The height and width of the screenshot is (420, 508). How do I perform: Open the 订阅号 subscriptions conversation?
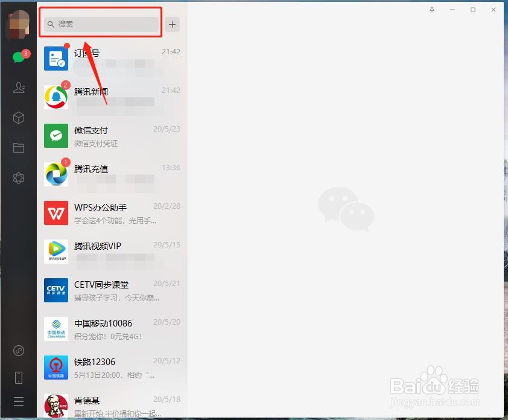click(x=112, y=59)
